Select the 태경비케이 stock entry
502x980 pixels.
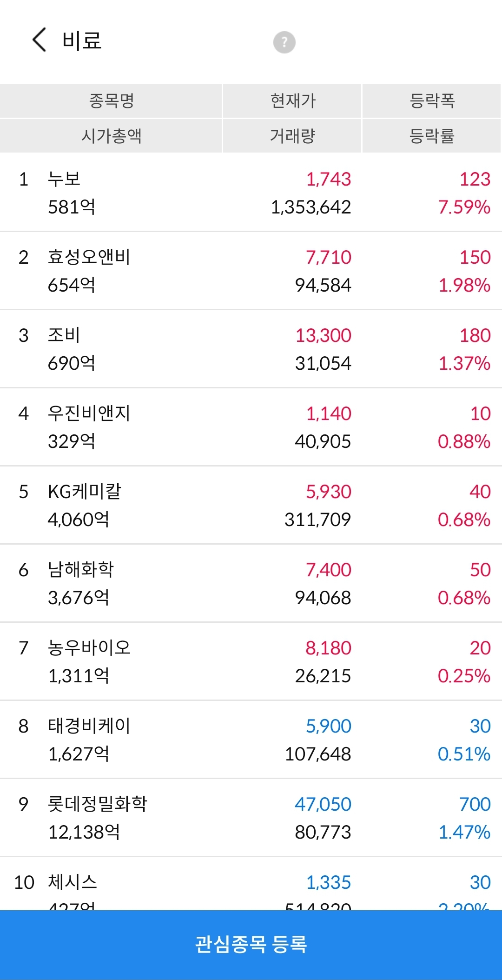coord(251,740)
